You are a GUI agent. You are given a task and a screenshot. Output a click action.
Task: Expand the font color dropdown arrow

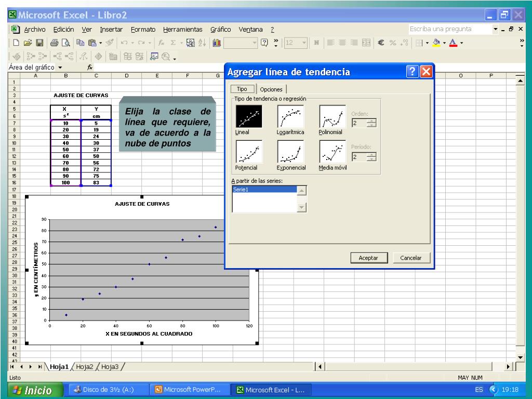point(461,43)
